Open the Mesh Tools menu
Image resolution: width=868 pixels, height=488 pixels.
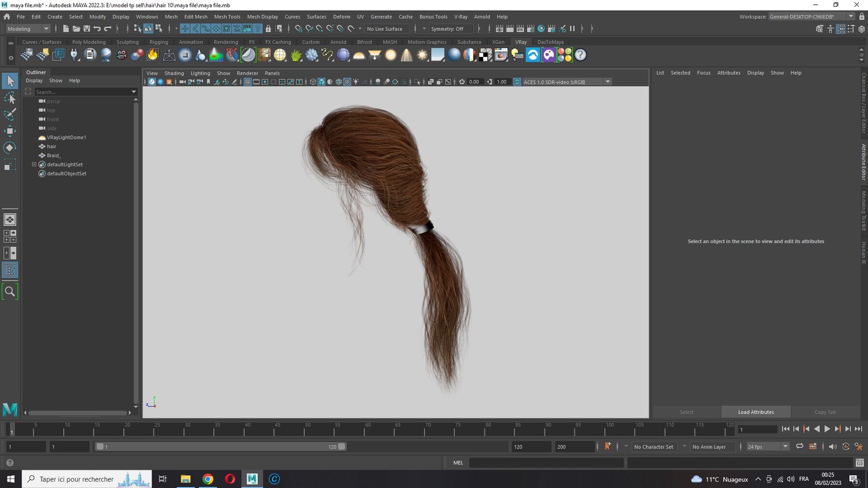(x=227, y=16)
